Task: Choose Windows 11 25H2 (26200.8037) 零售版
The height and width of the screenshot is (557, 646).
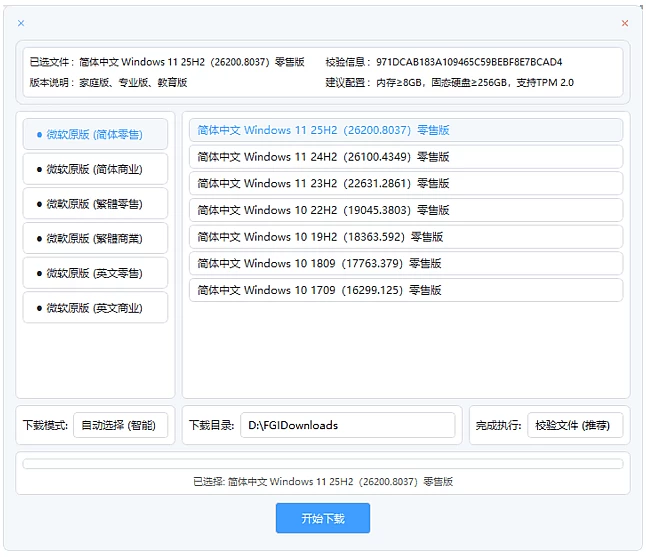Action: tap(405, 130)
